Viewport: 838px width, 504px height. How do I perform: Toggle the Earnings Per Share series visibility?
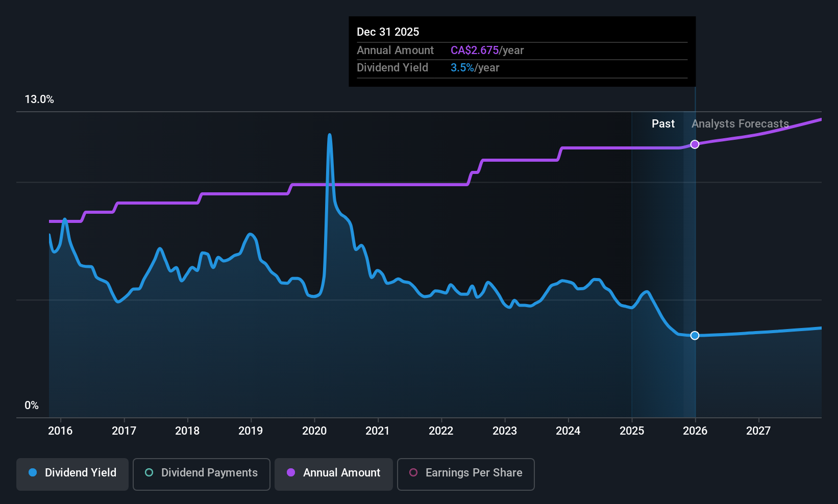[465, 473]
